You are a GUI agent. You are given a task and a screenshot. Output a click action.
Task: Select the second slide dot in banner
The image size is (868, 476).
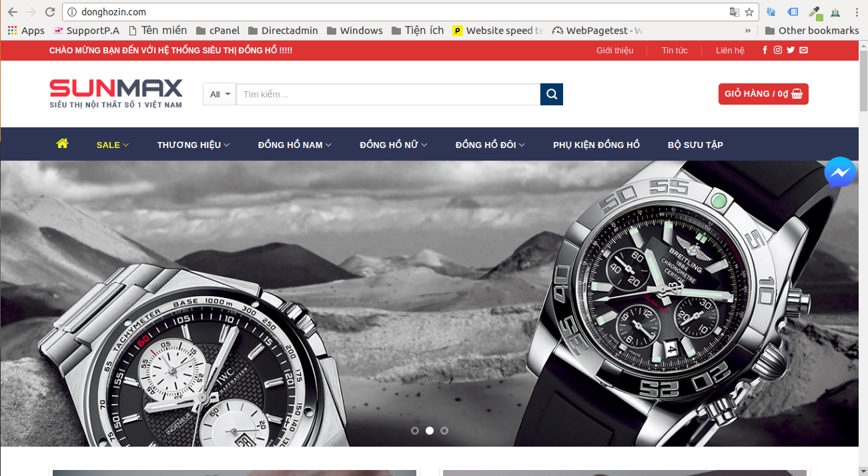pyautogui.click(x=430, y=431)
